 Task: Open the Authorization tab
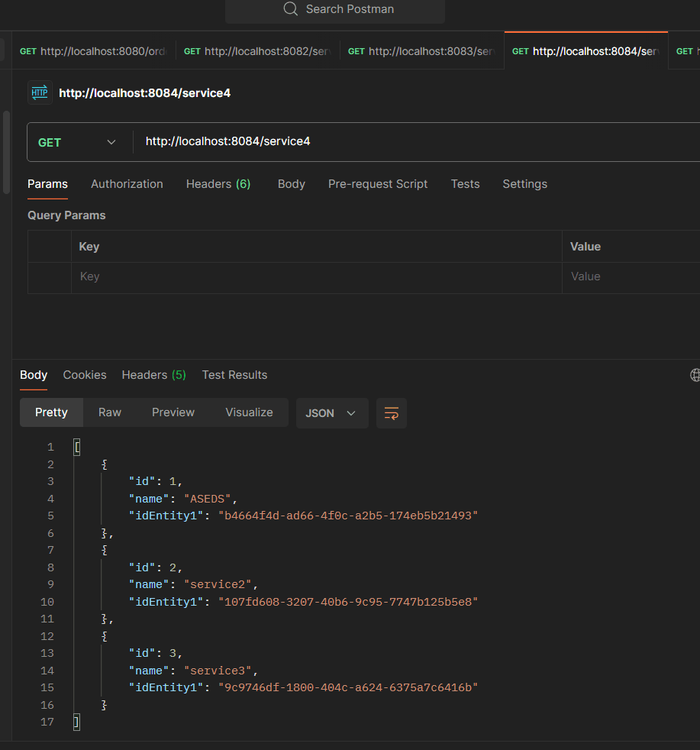tap(127, 184)
